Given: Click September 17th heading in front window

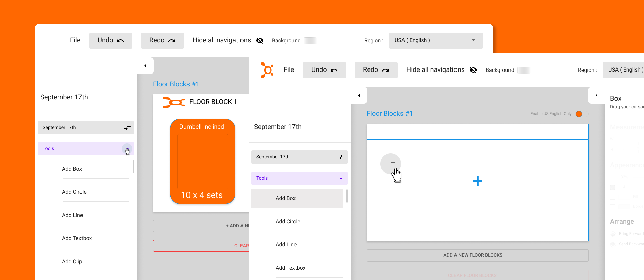Looking at the screenshot, I should click(278, 127).
